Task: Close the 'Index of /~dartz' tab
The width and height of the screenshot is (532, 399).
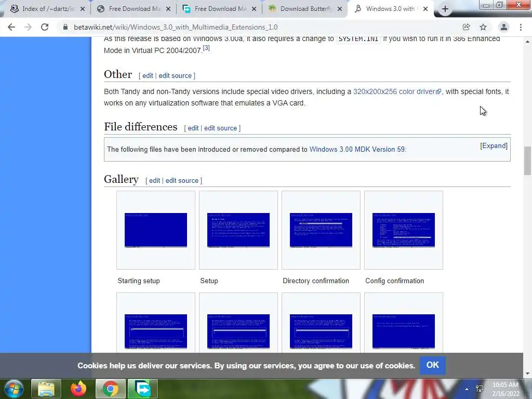Action: (x=83, y=9)
